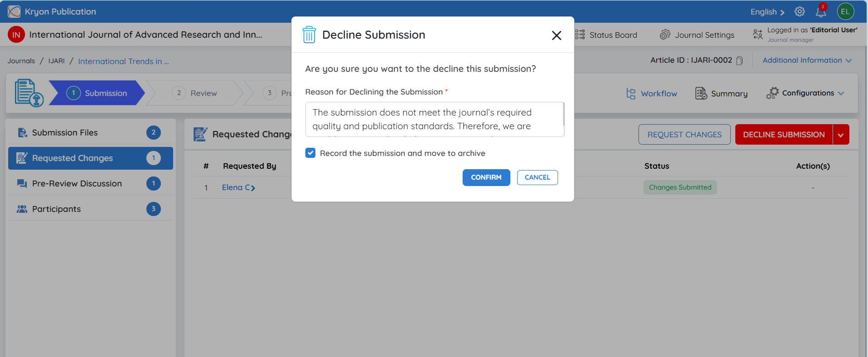Viewport: 868px width, 357px height.
Task: Open settings gear icon in top bar
Action: point(799,11)
